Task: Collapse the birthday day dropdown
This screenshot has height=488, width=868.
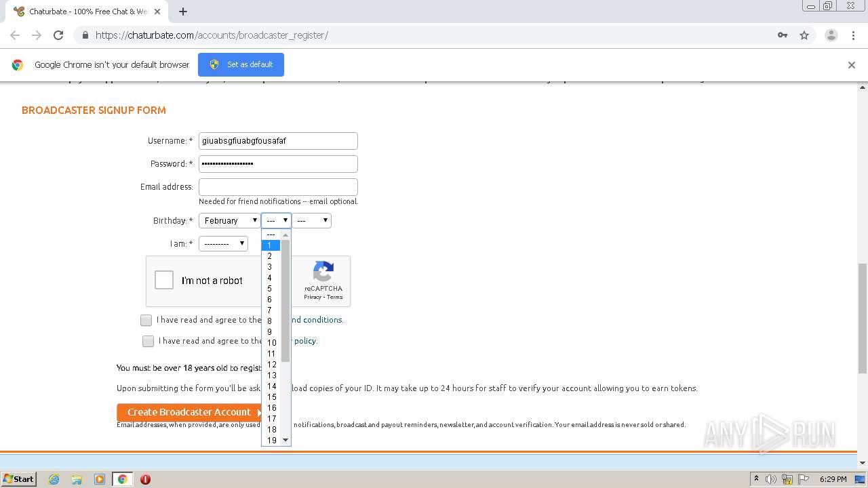Action: (x=276, y=220)
